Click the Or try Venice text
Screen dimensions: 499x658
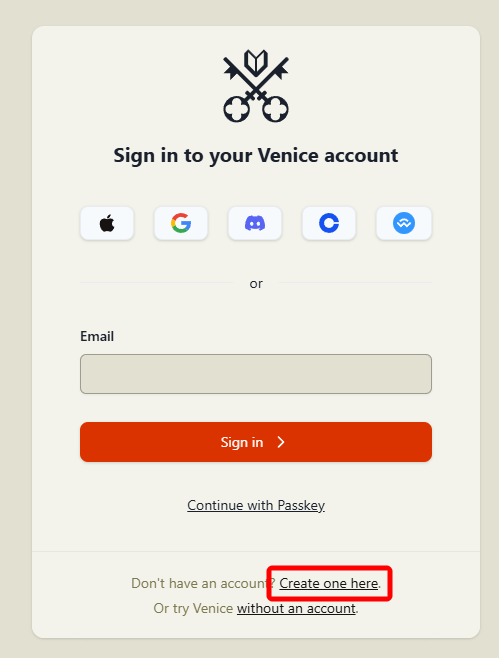(x=193, y=608)
